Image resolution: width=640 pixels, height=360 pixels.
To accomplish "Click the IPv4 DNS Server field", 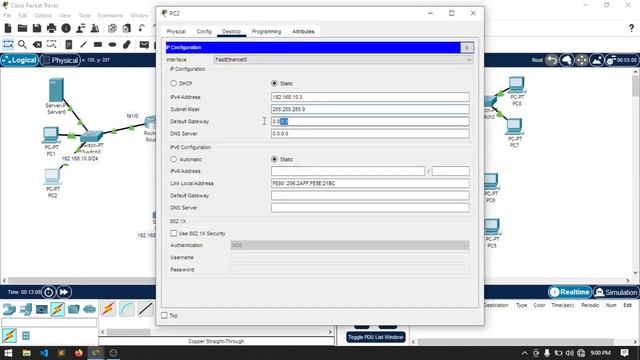I will tap(370, 133).
